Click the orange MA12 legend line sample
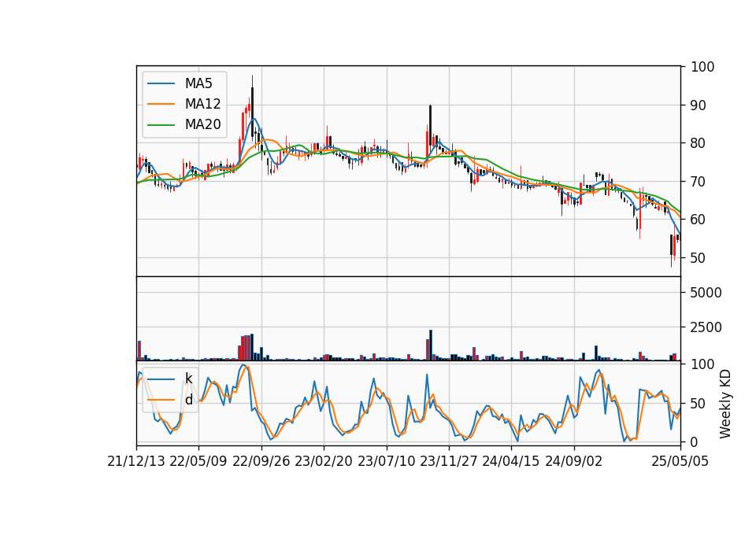Screen dimensions: 756x543 pos(161,104)
